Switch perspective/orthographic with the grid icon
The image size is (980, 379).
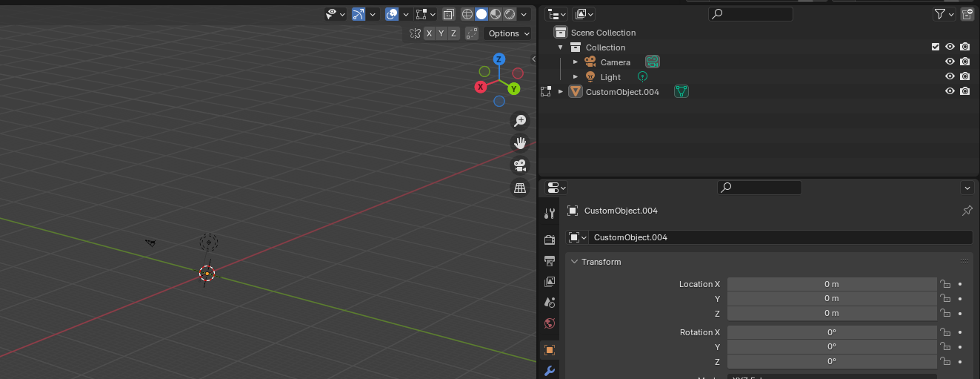click(520, 188)
